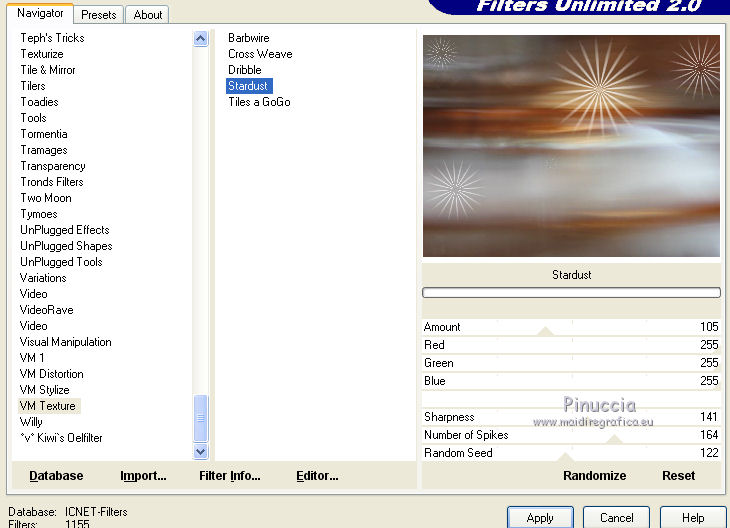Reset filter parameters
Viewport: 730px width, 528px height.
click(x=678, y=475)
